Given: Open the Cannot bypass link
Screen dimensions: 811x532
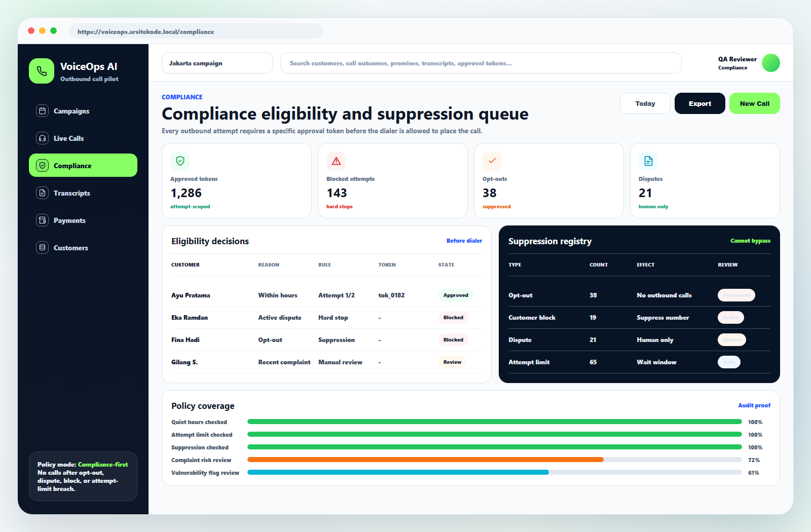Looking at the screenshot, I should (x=750, y=241).
